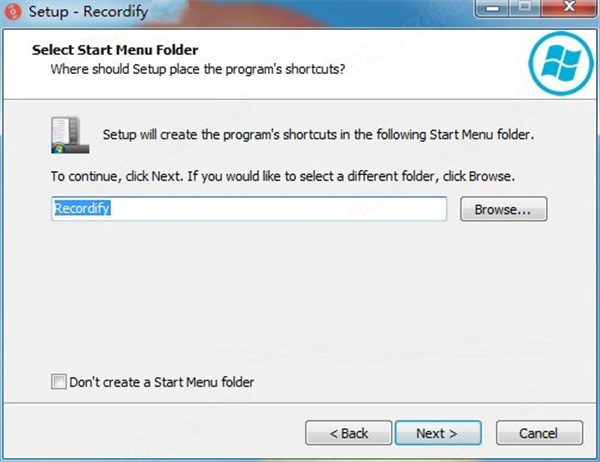
Task: Click the Start Menu folder illustration icon
Action: pos(70,135)
